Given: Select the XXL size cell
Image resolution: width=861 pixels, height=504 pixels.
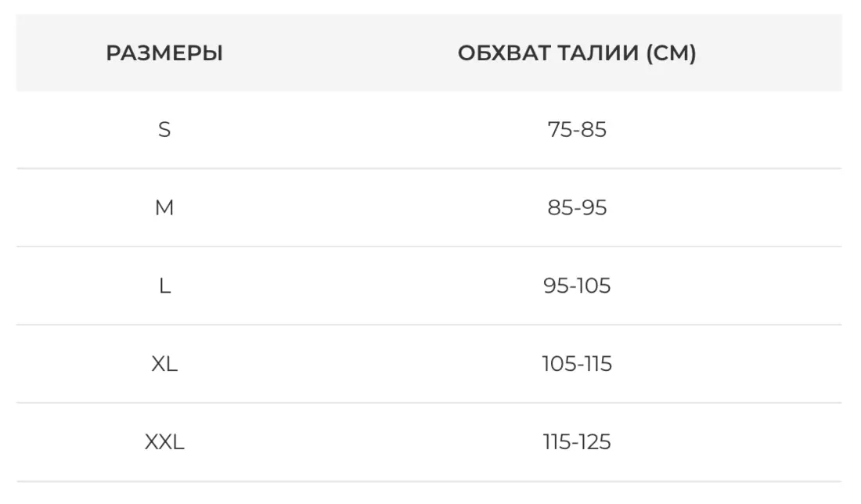Looking at the screenshot, I should pos(164,442).
